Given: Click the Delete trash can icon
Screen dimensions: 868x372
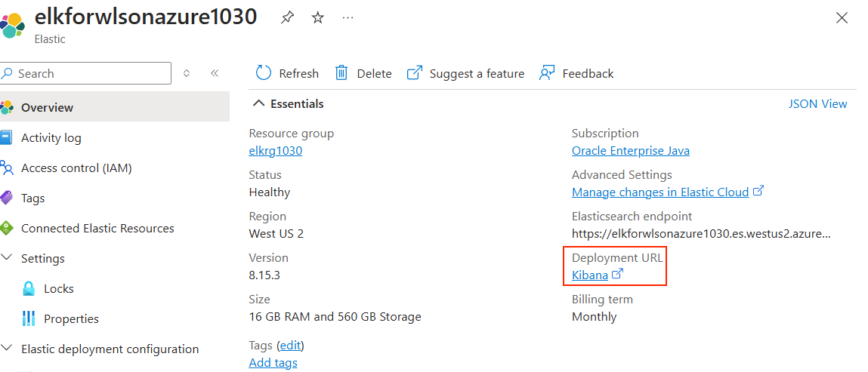Looking at the screenshot, I should pos(341,73).
